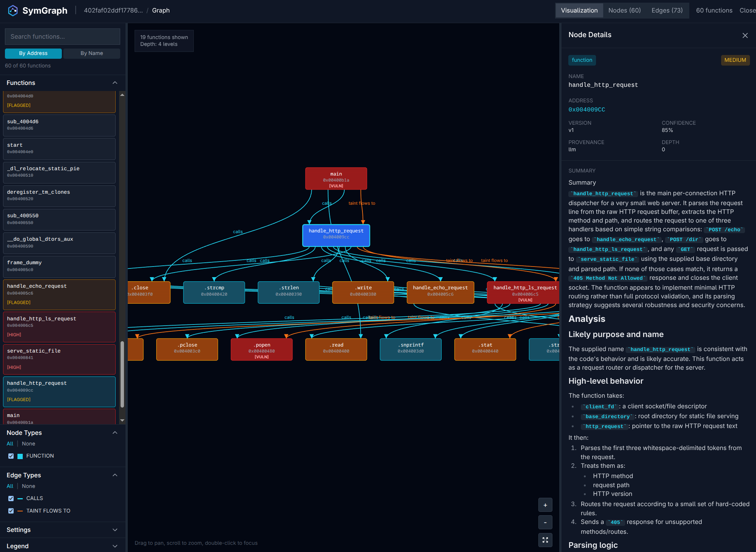756x552 pixels.
Task: Switch to the Nodes (60) tab
Action: pos(624,11)
